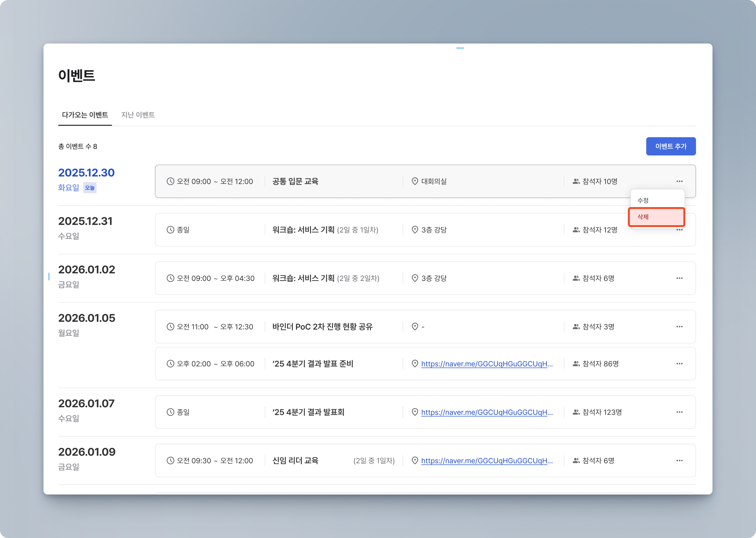Click attendees icon beside 참석자 10명
The width and height of the screenshot is (756, 538).
point(576,181)
